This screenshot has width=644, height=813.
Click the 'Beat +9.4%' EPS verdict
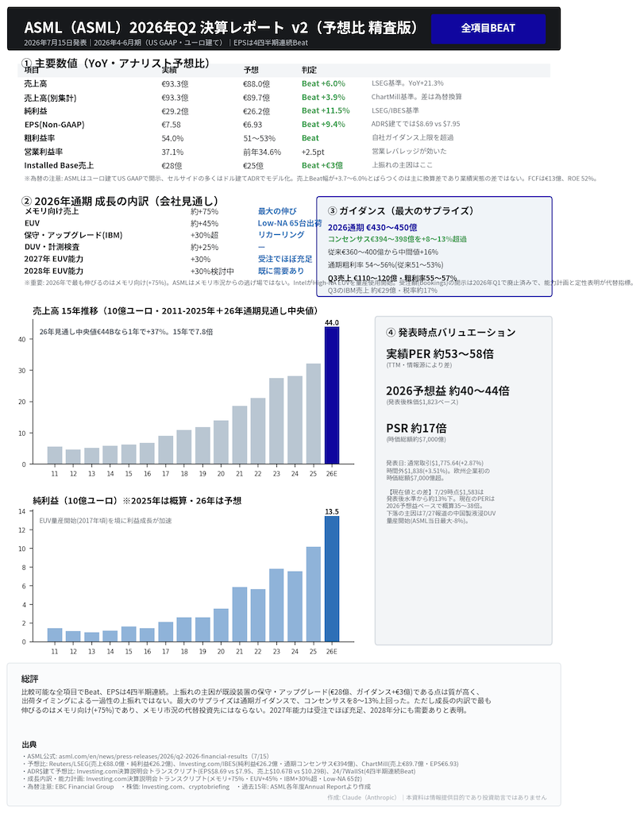coord(323,124)
